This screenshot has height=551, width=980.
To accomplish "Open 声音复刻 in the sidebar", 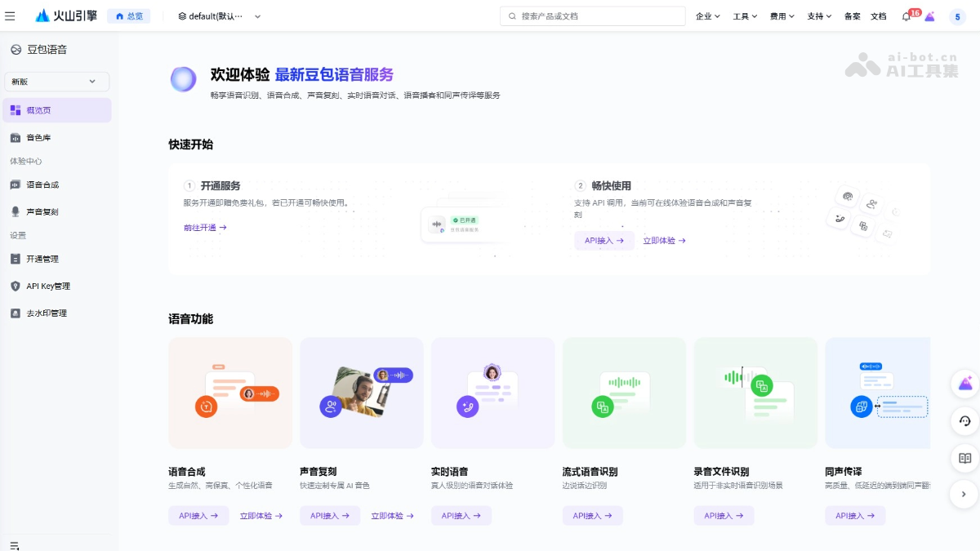I will coord(42,211).
